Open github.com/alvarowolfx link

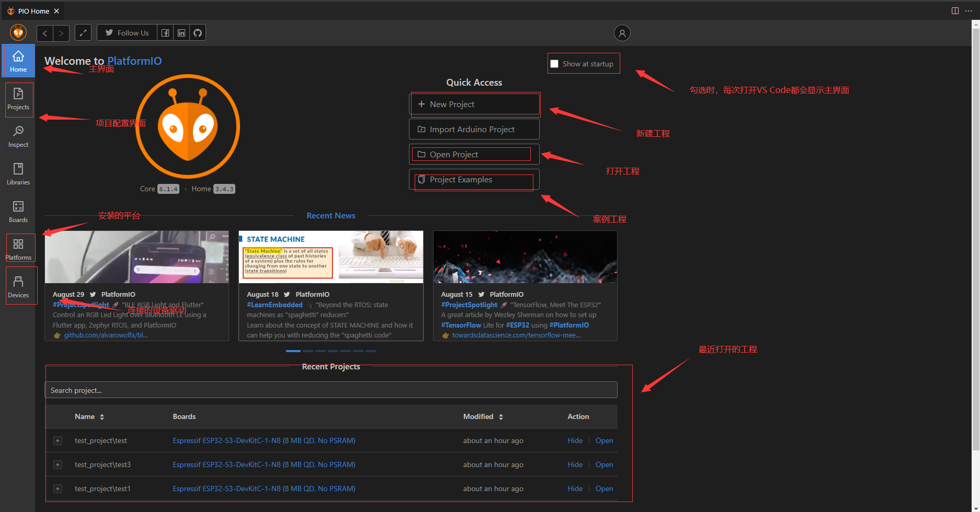click(x=106, y=335)
